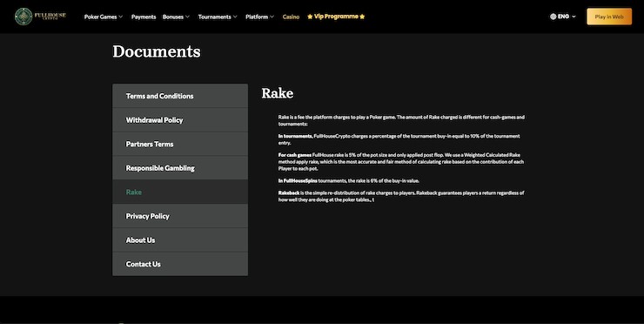
Task: Click the 'In tournaments' bold text
Action: (x=295, y=136)
